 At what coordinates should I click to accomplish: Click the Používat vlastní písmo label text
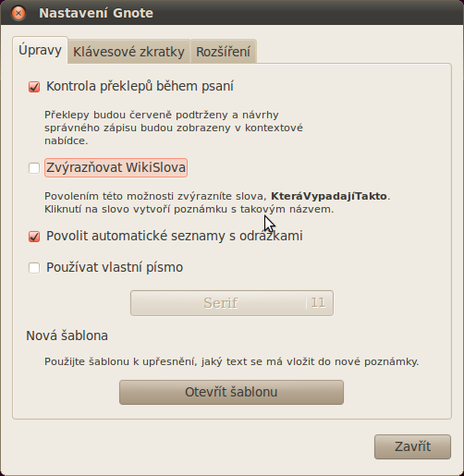pyautogui.click(x=115, y=267)
